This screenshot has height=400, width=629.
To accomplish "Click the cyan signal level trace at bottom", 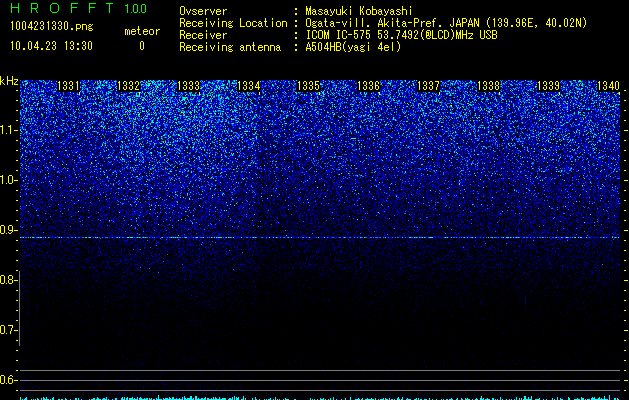I will (x=320, y=398).
